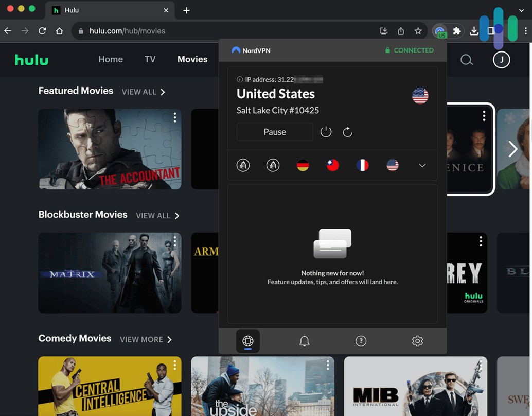Go to Hulu Home tab
The image size is (532, 416).
[111, 59]
